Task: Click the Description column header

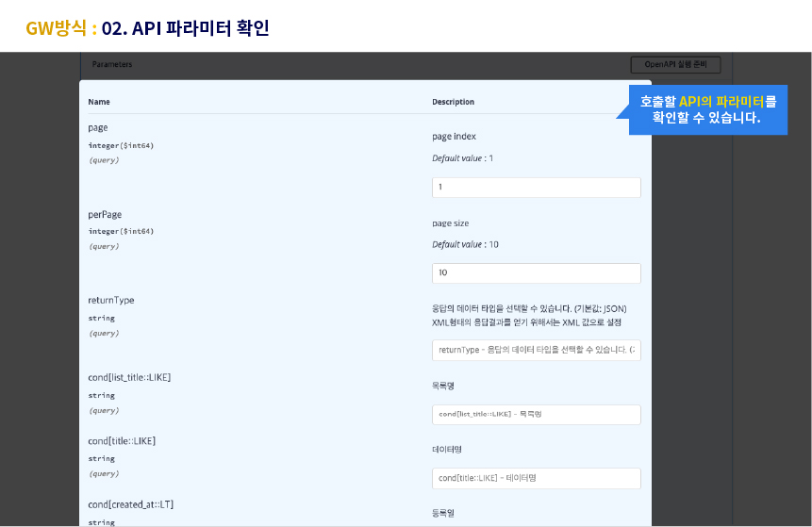Action: (x=453, y=102)
